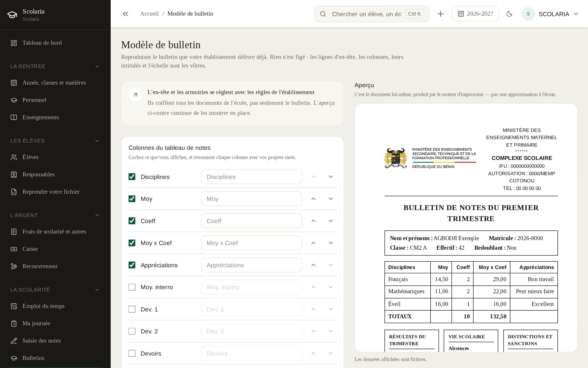Toggle dark mode moon icon
Screen dimensions: 588x368
pos(509,14)
